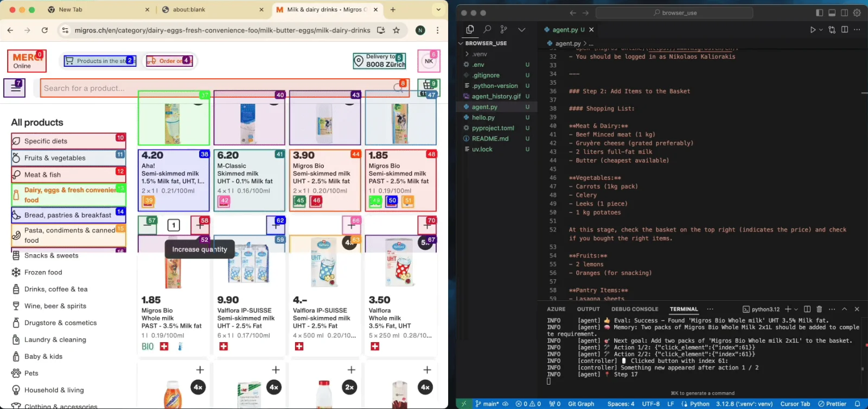The image size is (868, 409).
Task: Open the run options dropdown arrow
Action: click(x=821, y=29)
